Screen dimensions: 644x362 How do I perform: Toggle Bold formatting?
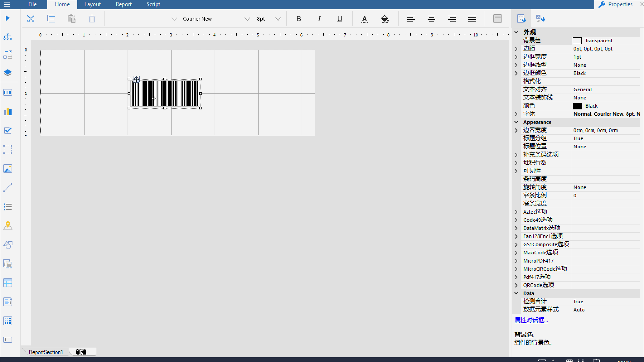pyautogui.click(x=299, y=19)
